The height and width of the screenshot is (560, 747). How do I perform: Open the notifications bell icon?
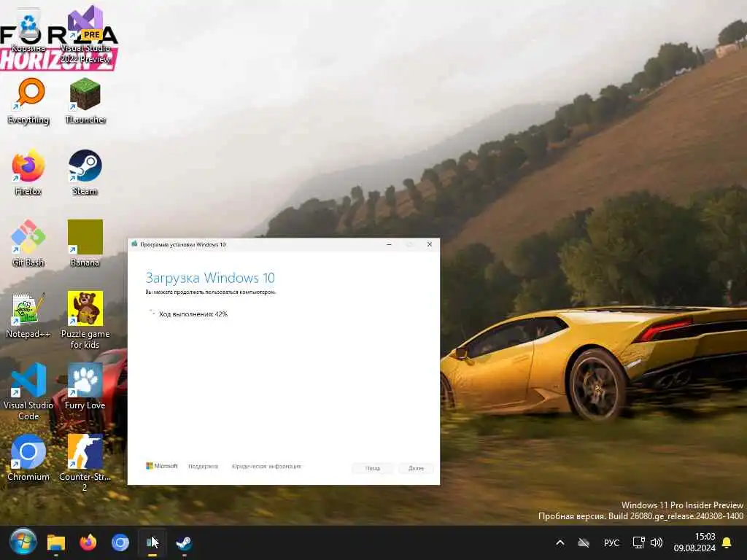[x=727, y=542]
